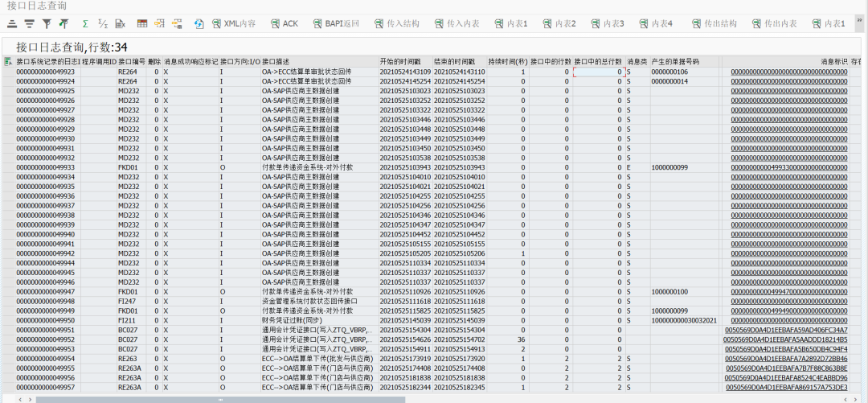Calculate totals with the sigma icon
868x403 pixels.
click(85, 23)
